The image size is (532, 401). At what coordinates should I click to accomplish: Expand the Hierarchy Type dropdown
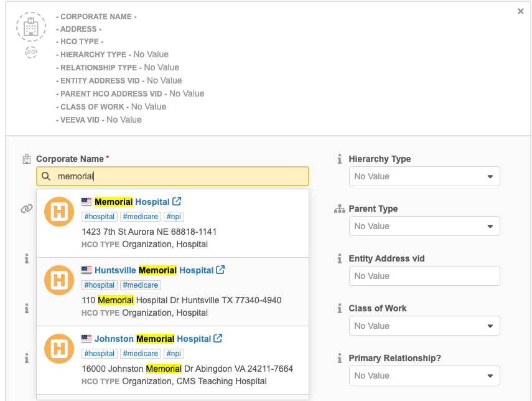pyautogui.click(x=424, y=176)
